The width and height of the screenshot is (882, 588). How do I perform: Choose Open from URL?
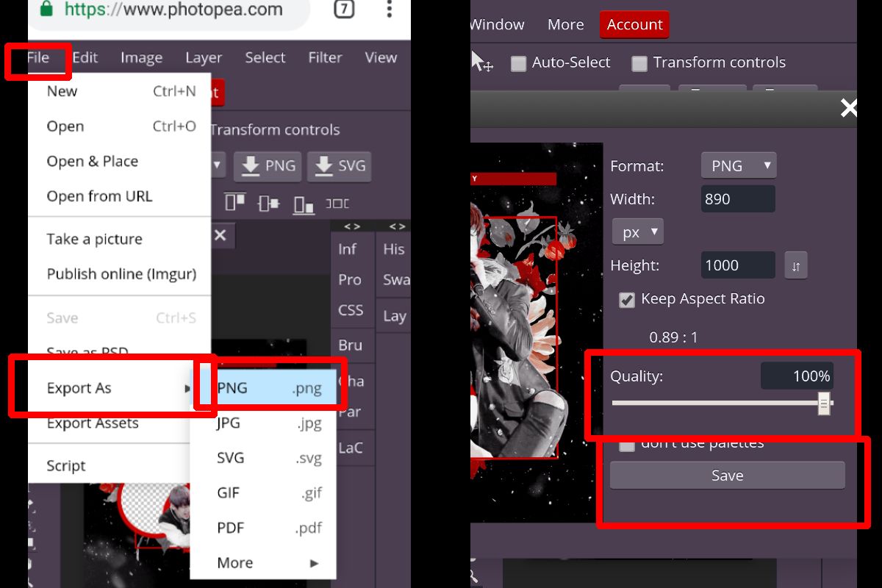click(x=119, y=196)
